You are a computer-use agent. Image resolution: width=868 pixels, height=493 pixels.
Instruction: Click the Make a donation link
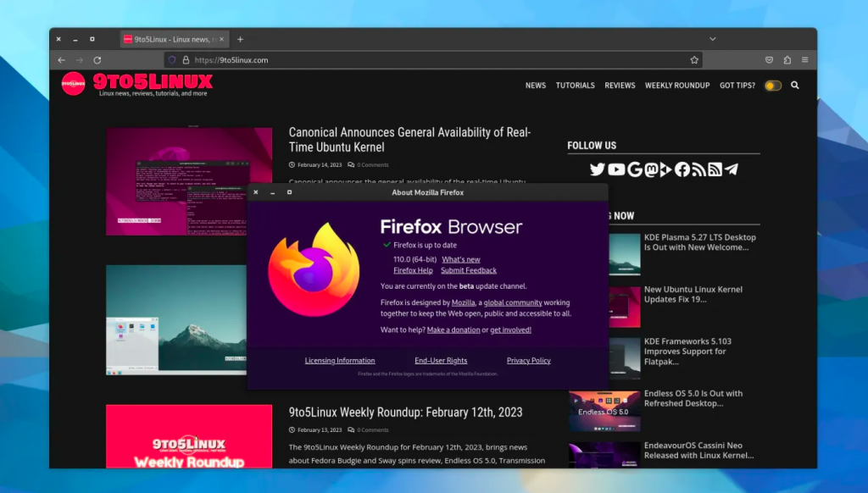pos(453,330)
